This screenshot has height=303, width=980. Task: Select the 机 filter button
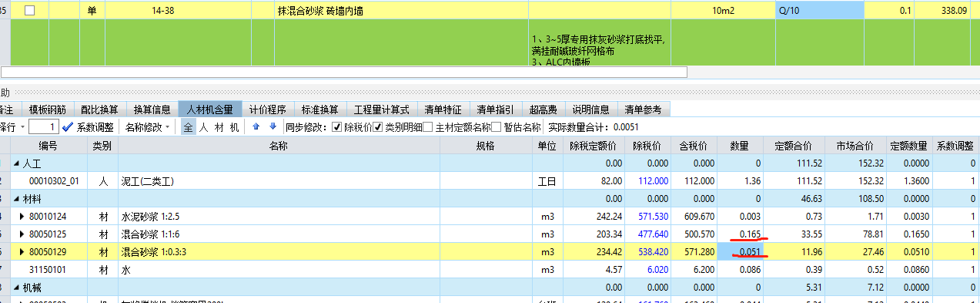pos(234,127)
